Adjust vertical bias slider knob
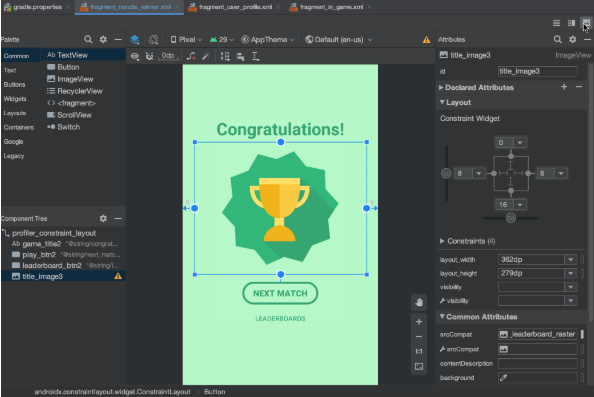The width and height of the screenshot is (594, 397). click(x=446, y=173)
